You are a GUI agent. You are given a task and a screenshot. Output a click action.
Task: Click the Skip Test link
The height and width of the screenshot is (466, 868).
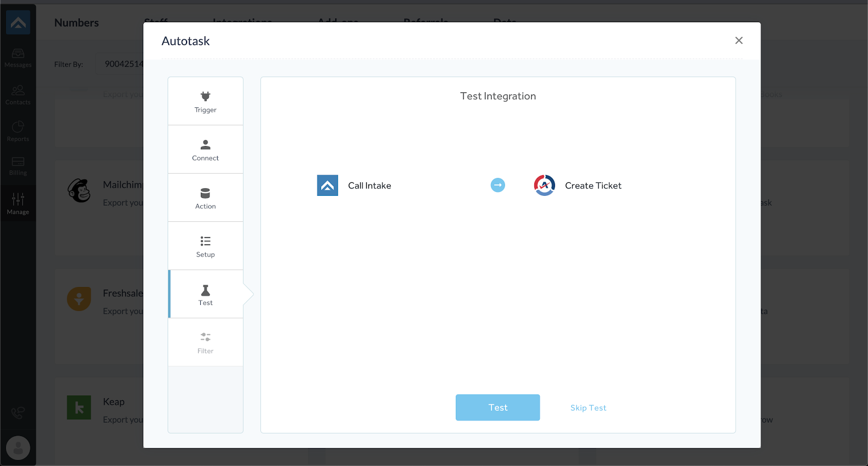[x=588, y=408]
